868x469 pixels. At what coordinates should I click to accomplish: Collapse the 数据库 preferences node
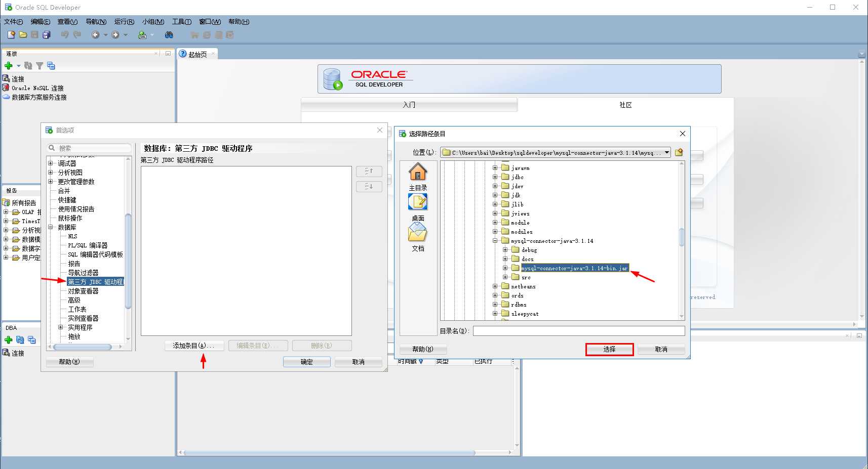tap(50, 227)
